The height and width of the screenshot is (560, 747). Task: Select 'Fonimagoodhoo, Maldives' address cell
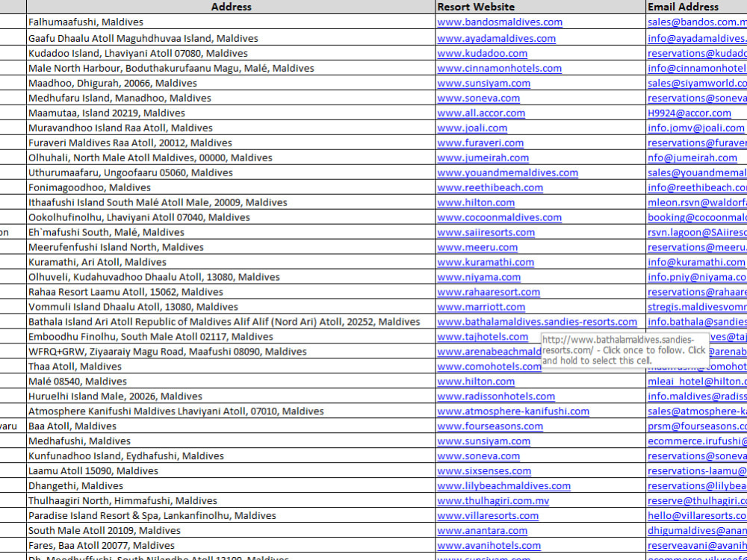coord(231,187)
